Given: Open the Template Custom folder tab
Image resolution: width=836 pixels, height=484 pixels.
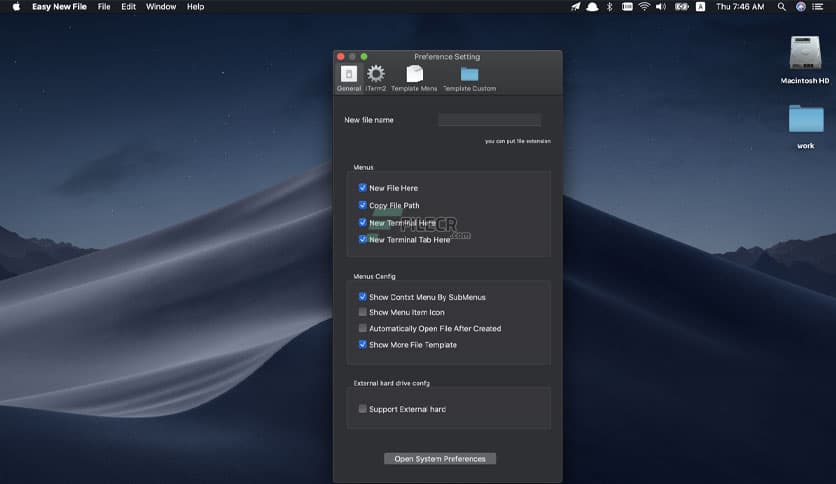Looking at the screenshot, I should click(x=469, y=79).
